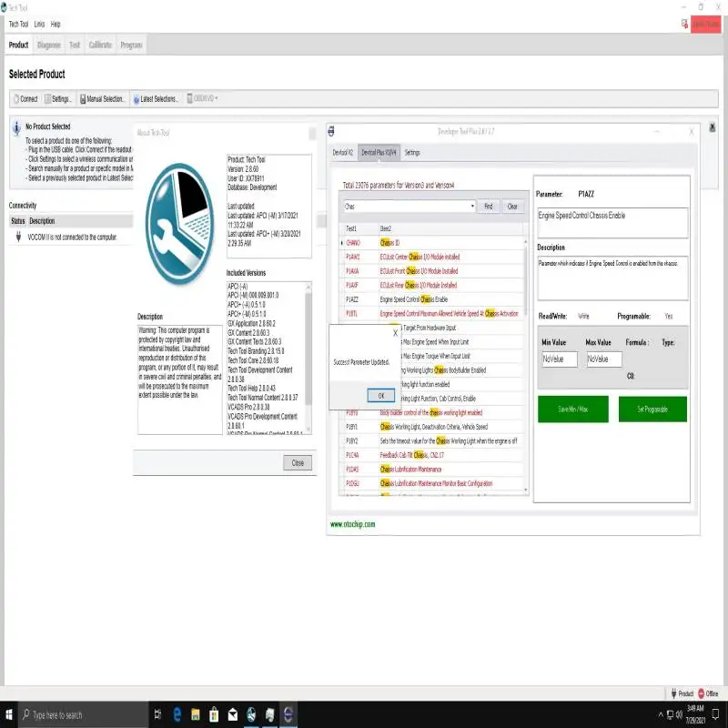Select the Chassis Working Light Deactivation Criteria row
This screenshot has height=728, width=728.
coord(431,427)
